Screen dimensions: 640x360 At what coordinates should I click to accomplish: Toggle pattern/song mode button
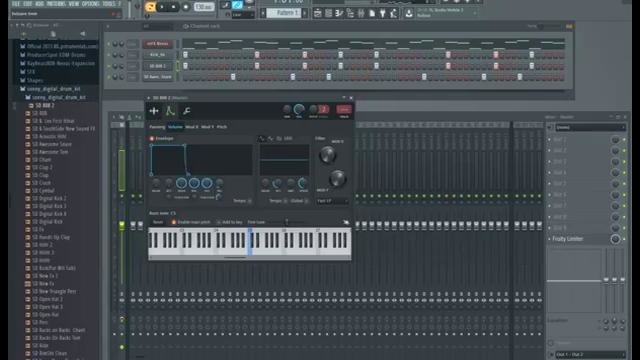click(150, 7)
